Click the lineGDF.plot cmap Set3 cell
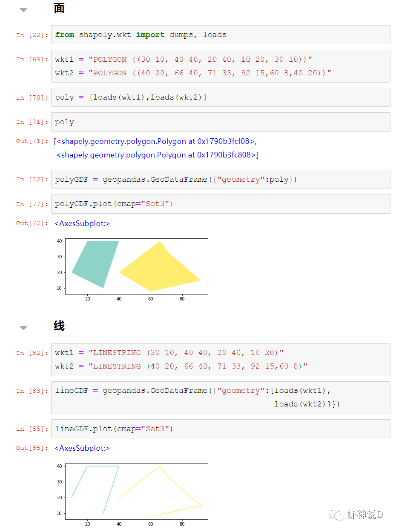 coord(221,429)
